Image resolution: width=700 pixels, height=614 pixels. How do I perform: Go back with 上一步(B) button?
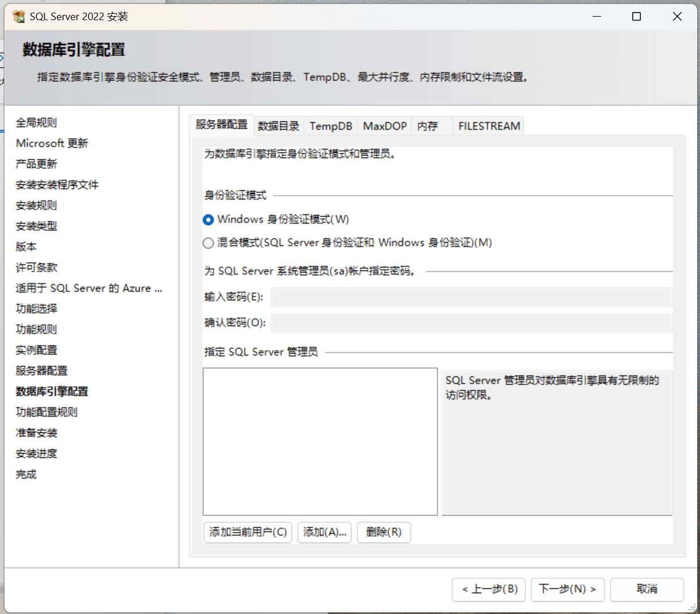(x=489, y=589)
